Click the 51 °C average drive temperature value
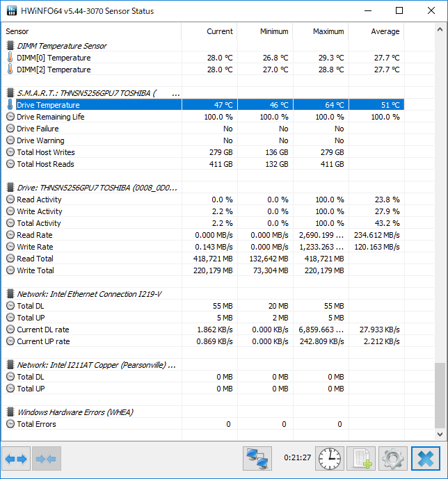 point(390,105)
